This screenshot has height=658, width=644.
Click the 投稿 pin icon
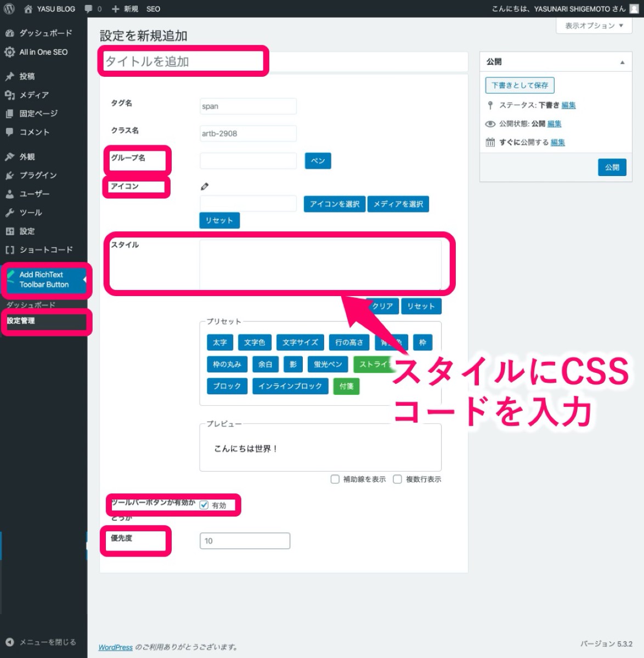[x=9, y=76]
